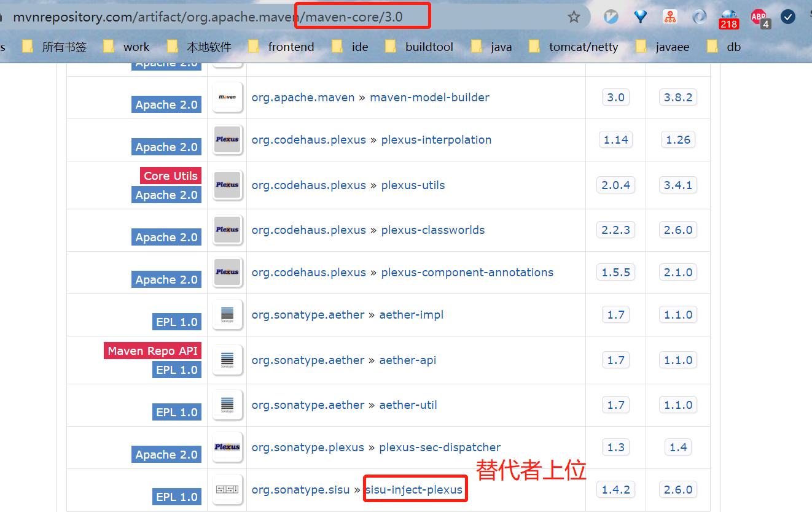Open the ide bookmarks folder
This screenshot has width=812, height=512.
(350, 47)
